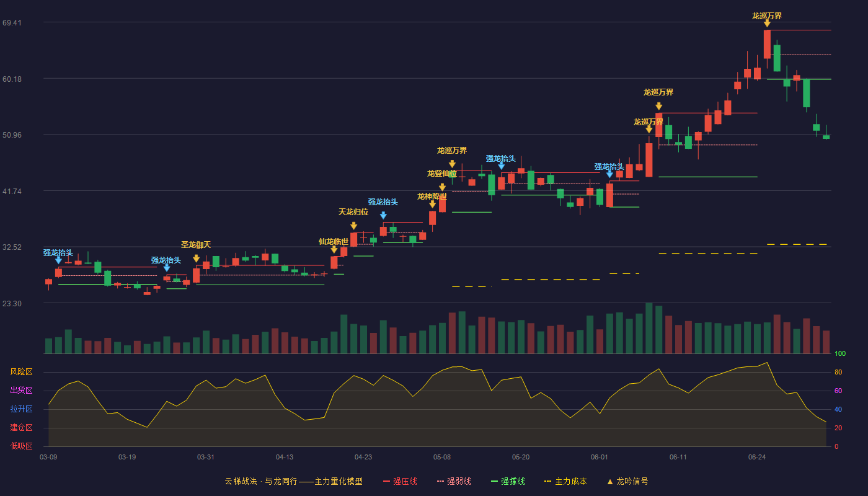Click the blue 40 indicator scale label
Viewport: 868px width, 496px height.
coord(838,409)
